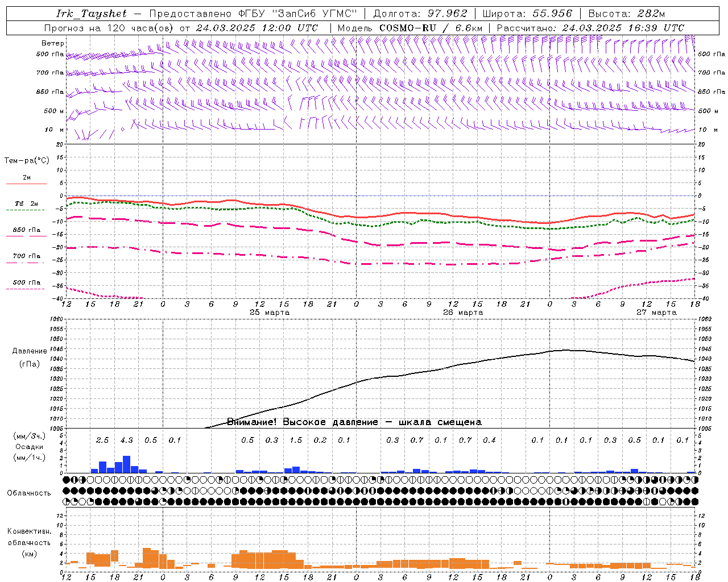The width and height of the screenshot is (728, 582).
Task: Click the "Высота: 282м" header value
Action: (x=626, y=14)
